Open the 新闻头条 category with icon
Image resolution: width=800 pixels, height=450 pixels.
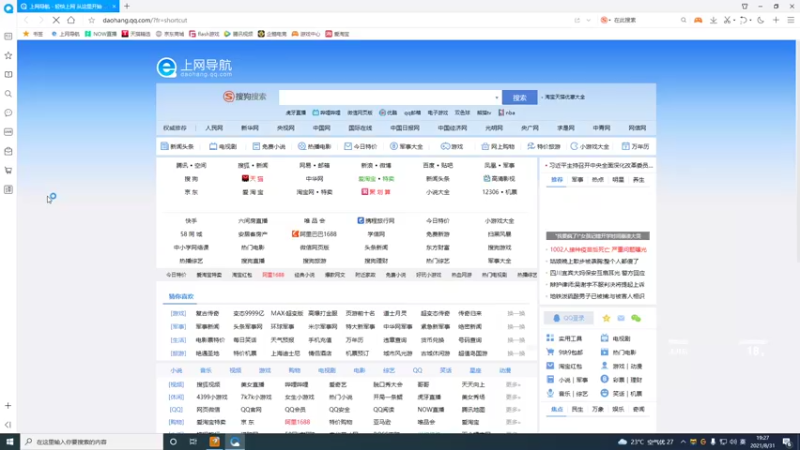(178, 146)
